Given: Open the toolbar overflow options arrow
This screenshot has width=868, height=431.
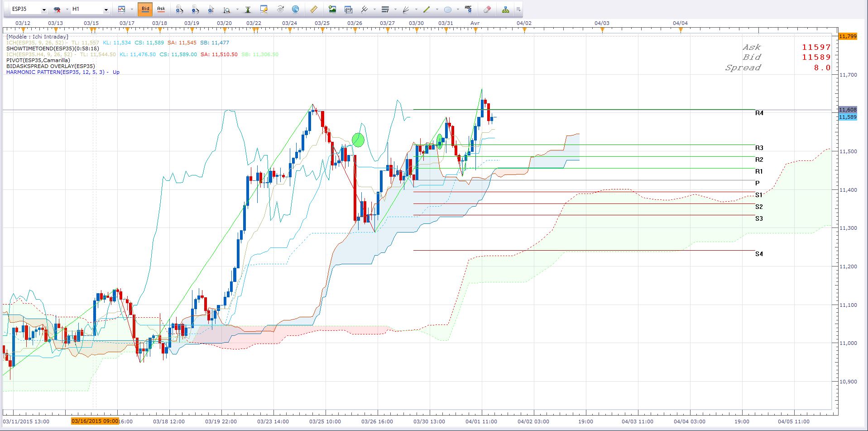Looking at the screenshot, I should coord(518,10).
